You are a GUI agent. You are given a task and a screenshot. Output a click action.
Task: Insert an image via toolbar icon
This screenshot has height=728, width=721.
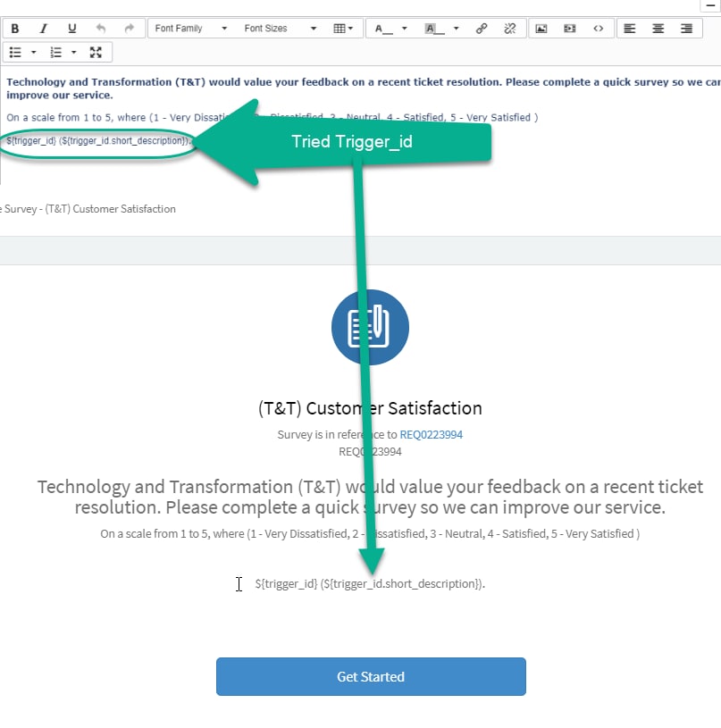tap(541, 29)
